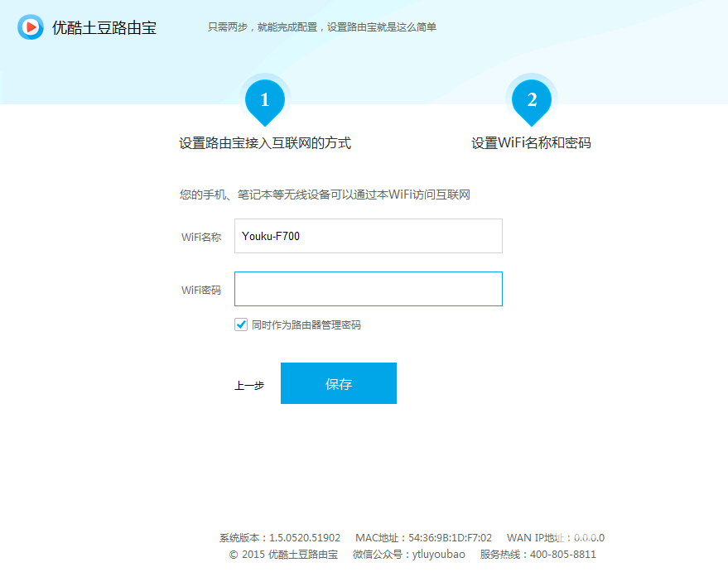Image resolution: width=728 pixels, height=572 pixels.
Task: Click 设置路由宝接入互联网的方式 step label
Action: pos(265,143)
